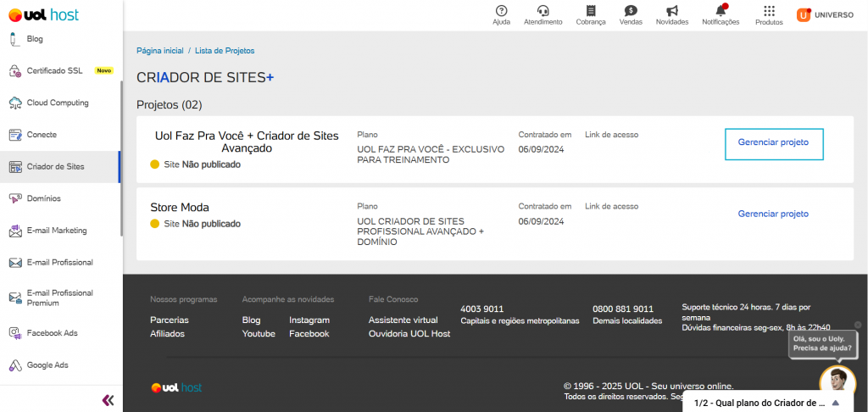This screenshot has height=412, width=868.
Task: Click the E-mail Marketing envelope icon
Action: coord(15,231)
